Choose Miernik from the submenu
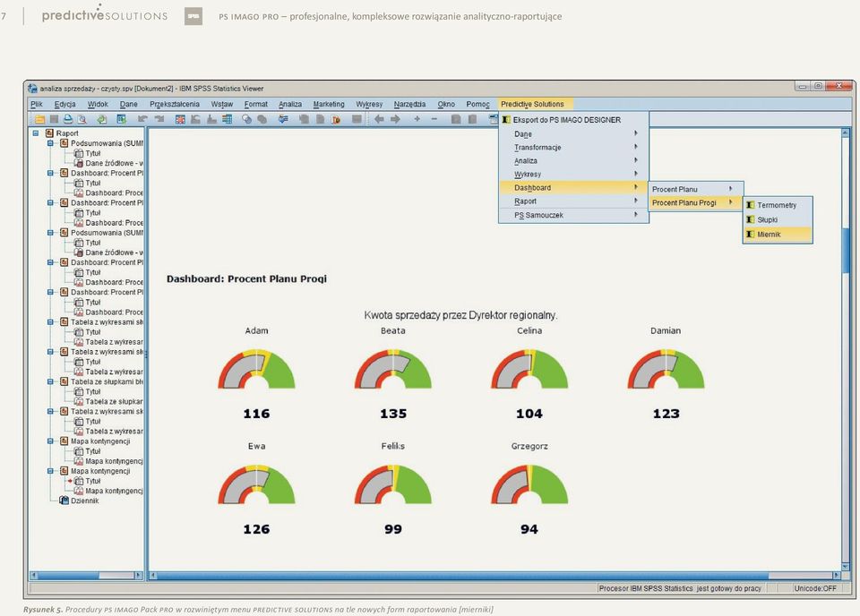Screen dimensions: 860x616 tap(778, 234)
